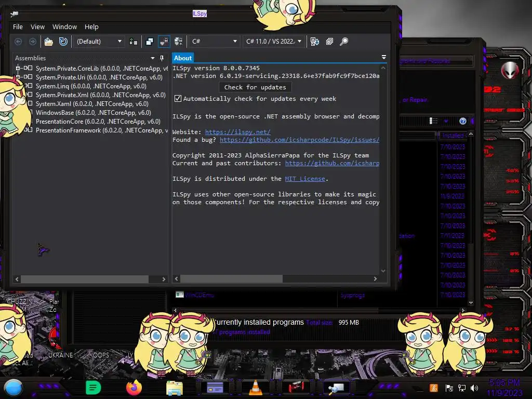The width and height of the screenshot is (532, 399).
Task: Toggle Show public, private and internal icon
Action: 164,42
